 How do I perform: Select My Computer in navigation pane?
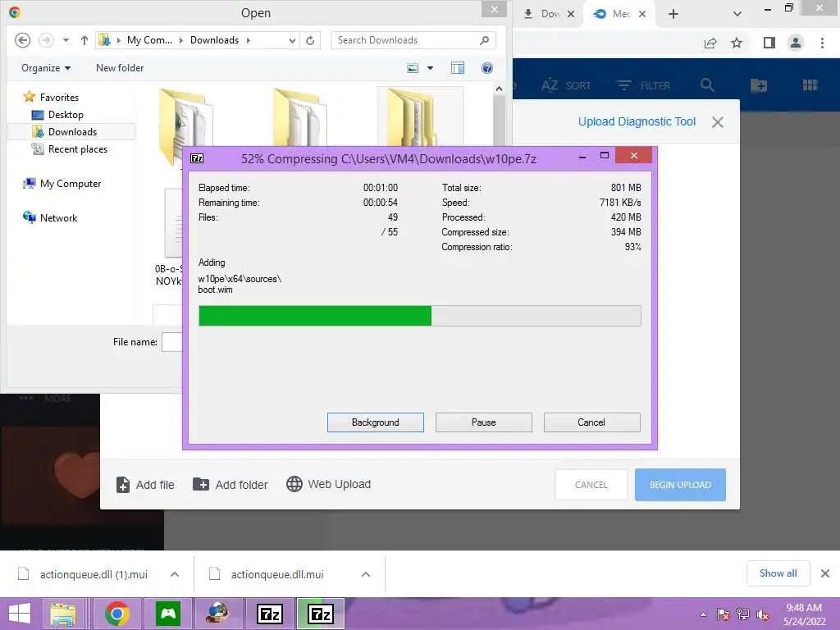(71, 183)
